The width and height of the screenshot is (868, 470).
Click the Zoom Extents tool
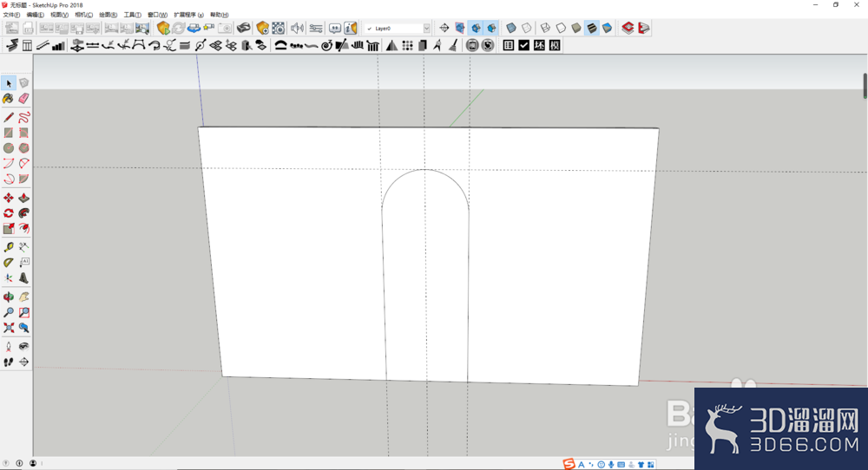pyautogui.click(x=9, y=328)
